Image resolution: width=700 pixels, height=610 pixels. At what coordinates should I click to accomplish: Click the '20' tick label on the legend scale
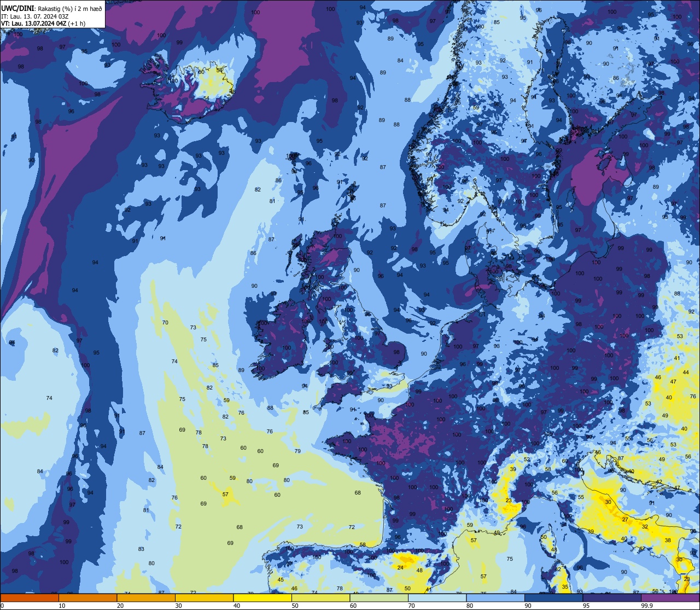[120, 606]
